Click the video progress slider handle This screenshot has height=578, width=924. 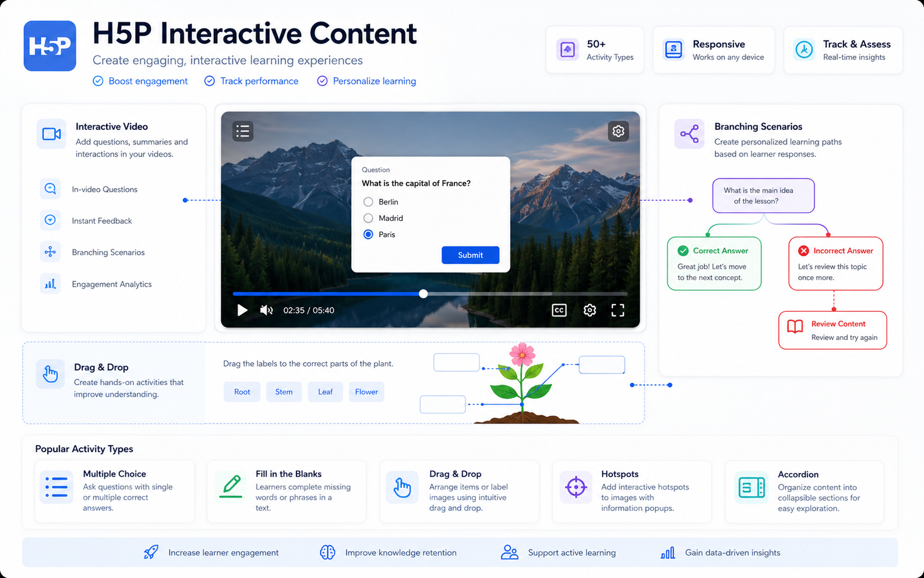tap(424, 294)
